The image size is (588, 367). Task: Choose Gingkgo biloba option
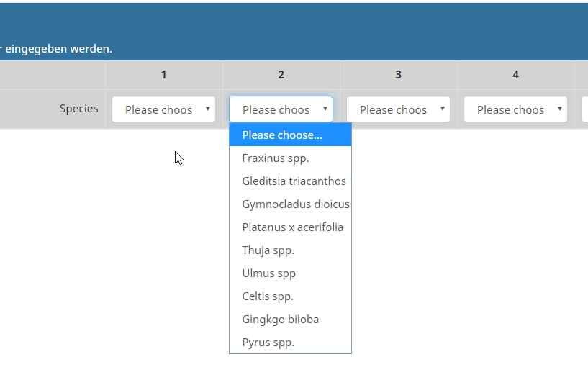[x=280, y=320]
